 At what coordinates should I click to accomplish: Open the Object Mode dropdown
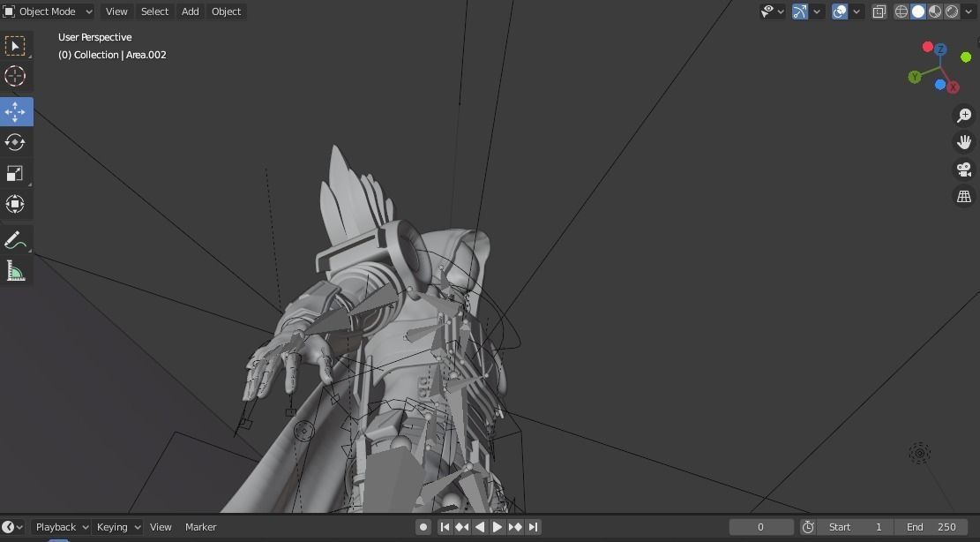(48, 11)
